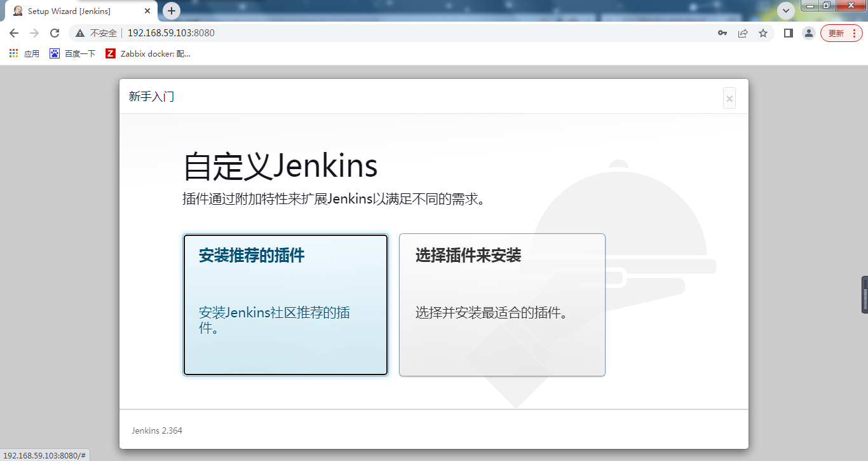Open the 百度一下 bookmark
Screen dimensions: 868x461
click(72, 54)
